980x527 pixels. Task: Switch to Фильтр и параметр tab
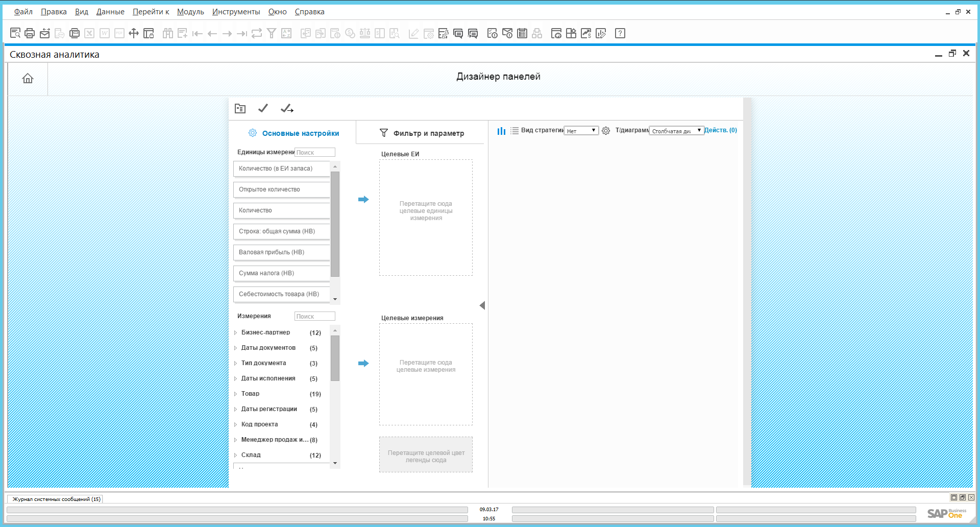pyautogui.click(x=422, y=133)
